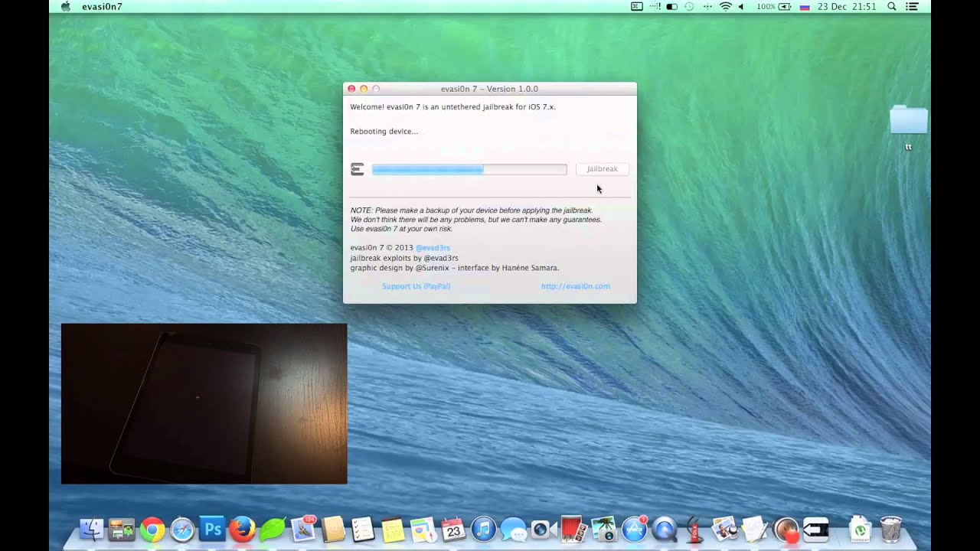Screen dimensions: 980x551
Task: Open the volume menu bar control
Action: (741, 6)
